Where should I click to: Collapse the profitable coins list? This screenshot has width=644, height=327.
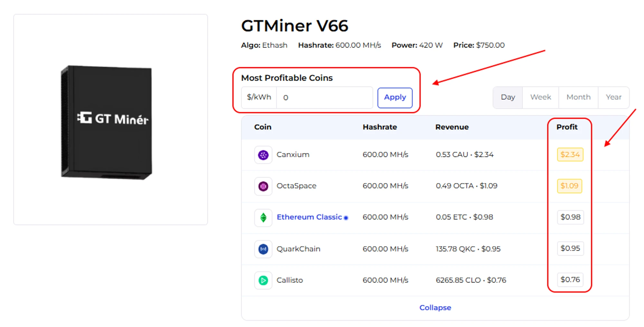(x=435, y=308)
